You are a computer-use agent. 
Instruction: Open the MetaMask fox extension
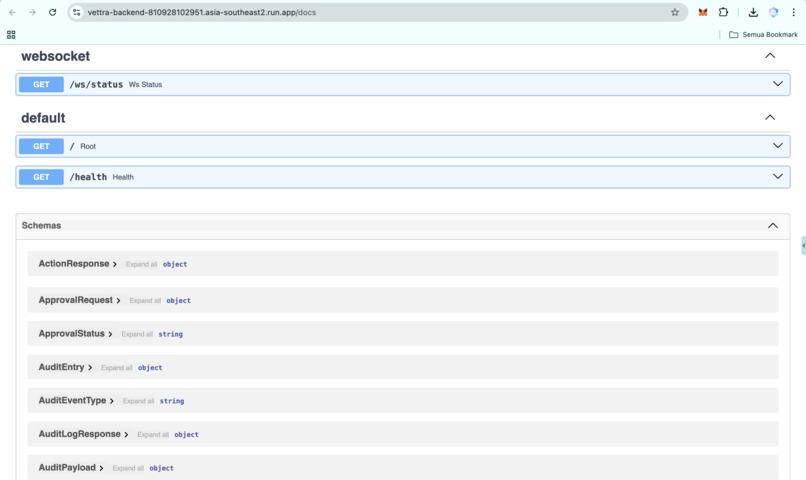click(x=703, y=12)
